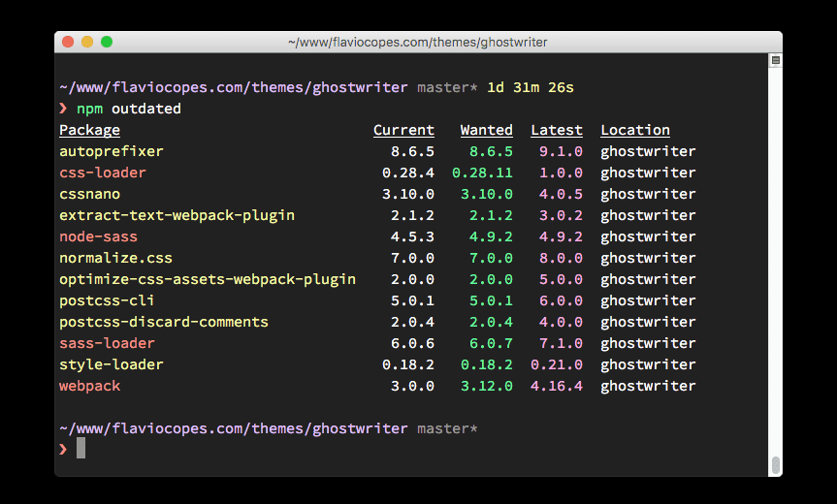Viewport: 837px width, 504px height.
Task: Click the scrollback marker icon top right
Action: click(776, 60)
